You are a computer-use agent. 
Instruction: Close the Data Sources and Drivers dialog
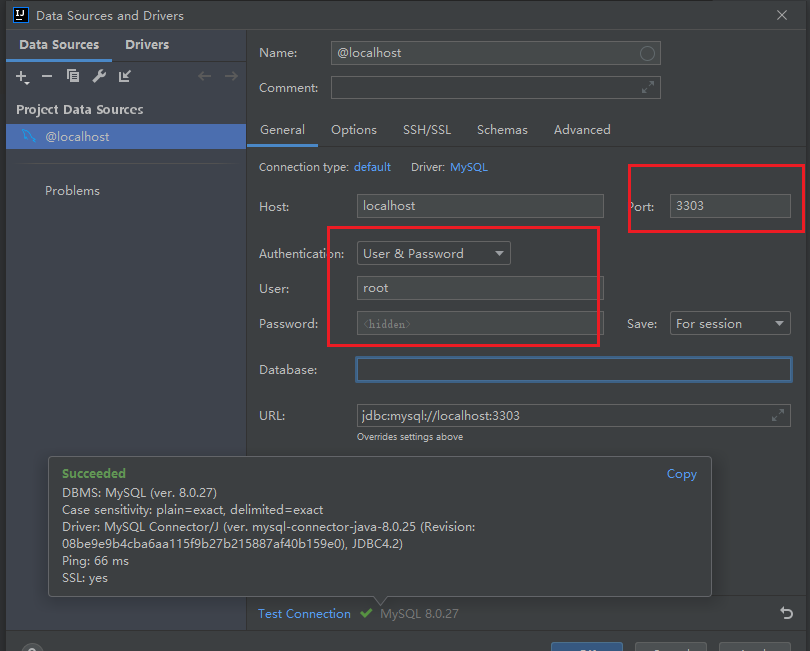tap(782, 15)
